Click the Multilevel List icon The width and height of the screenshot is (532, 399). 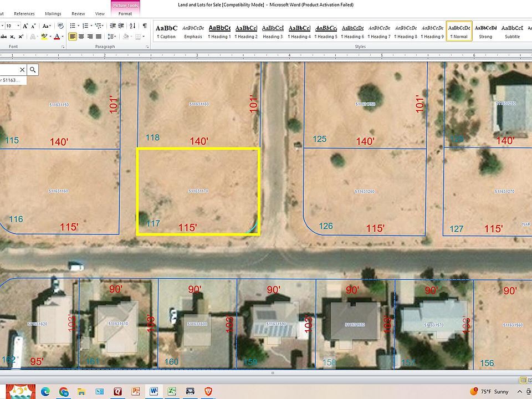point(98,26)
